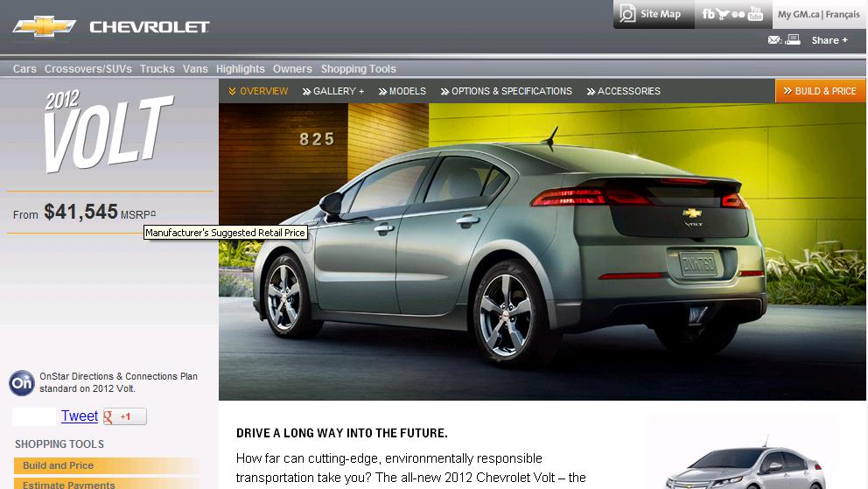Expand the Gallery + tab
The image size is (868, 489).
333,91
